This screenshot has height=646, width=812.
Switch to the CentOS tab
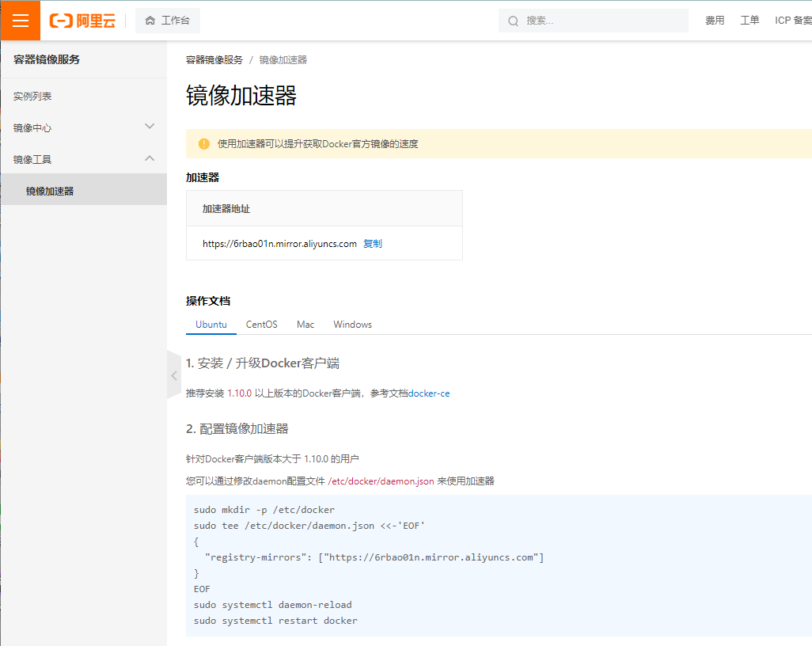pos(261,325)
